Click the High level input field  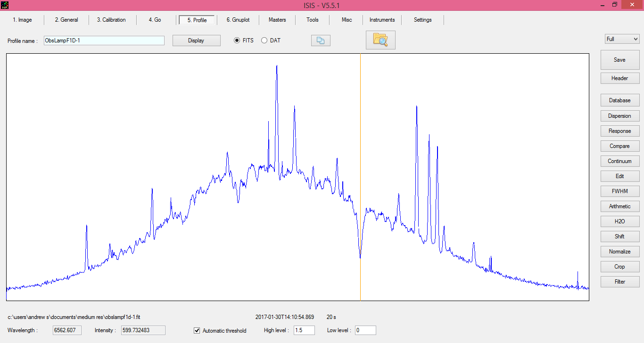coord(304,330)
